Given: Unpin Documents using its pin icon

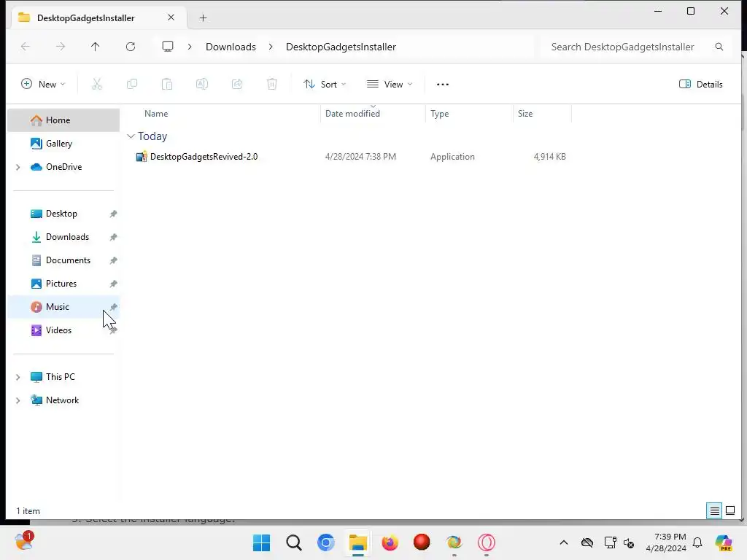Looking at the screenshot, I should [113, 260].
